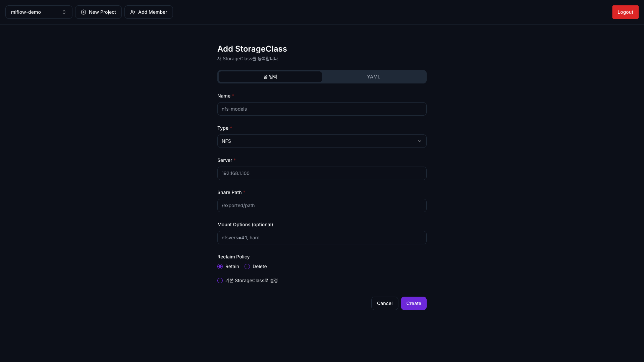
Task: Focus the Share Path input
Action: 322,205
